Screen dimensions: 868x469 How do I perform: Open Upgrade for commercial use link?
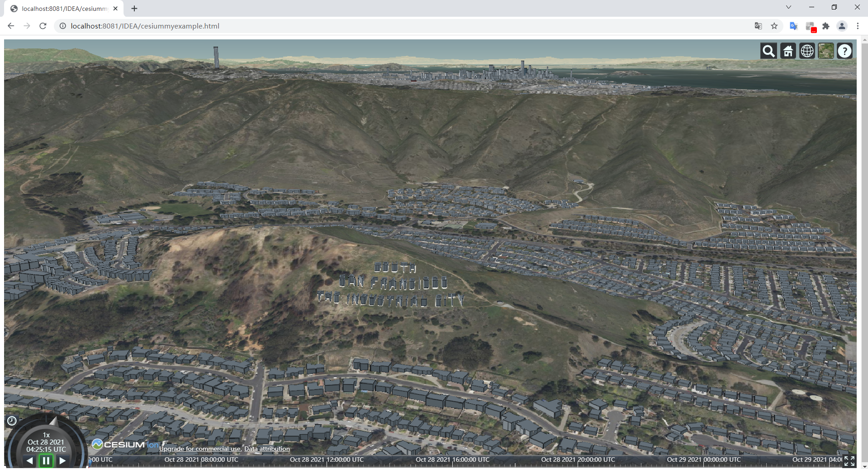click(x=200, y=449)
